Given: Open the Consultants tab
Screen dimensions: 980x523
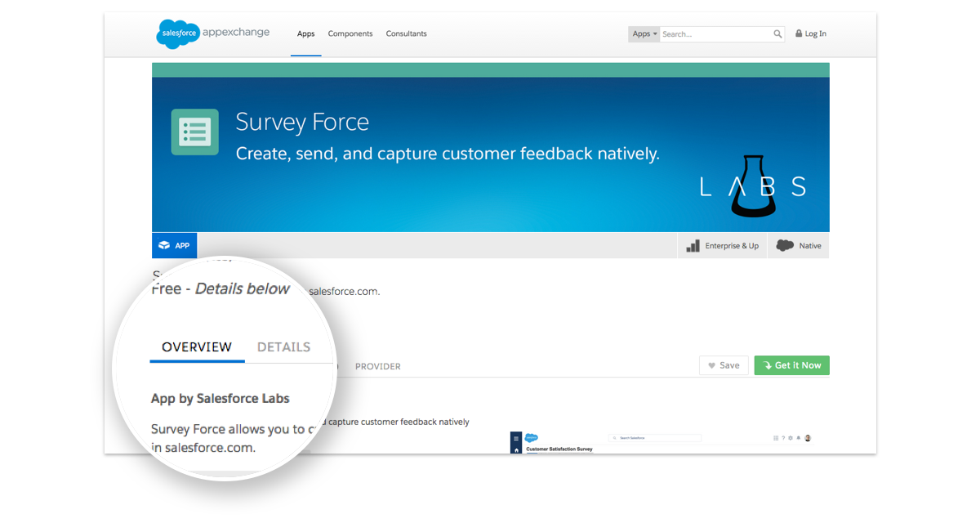Looking at the screenshot, I should (x=407, y=34).
